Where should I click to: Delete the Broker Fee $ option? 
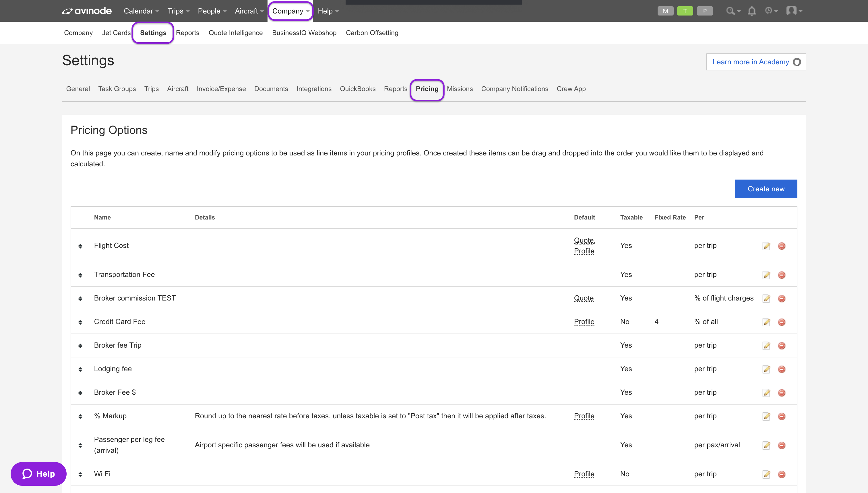click(x=781, y=392)
